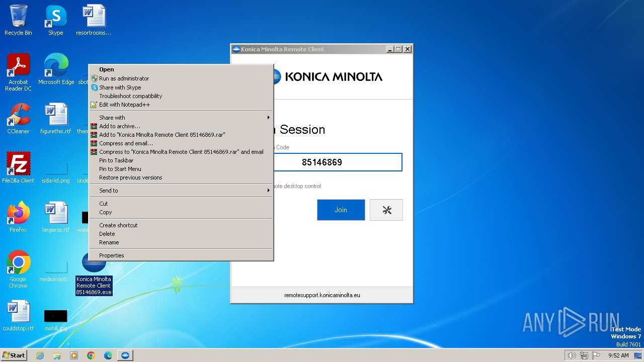Select Add to archive... entry
This screenshot has width=644, height=362.
pos(181,126)
